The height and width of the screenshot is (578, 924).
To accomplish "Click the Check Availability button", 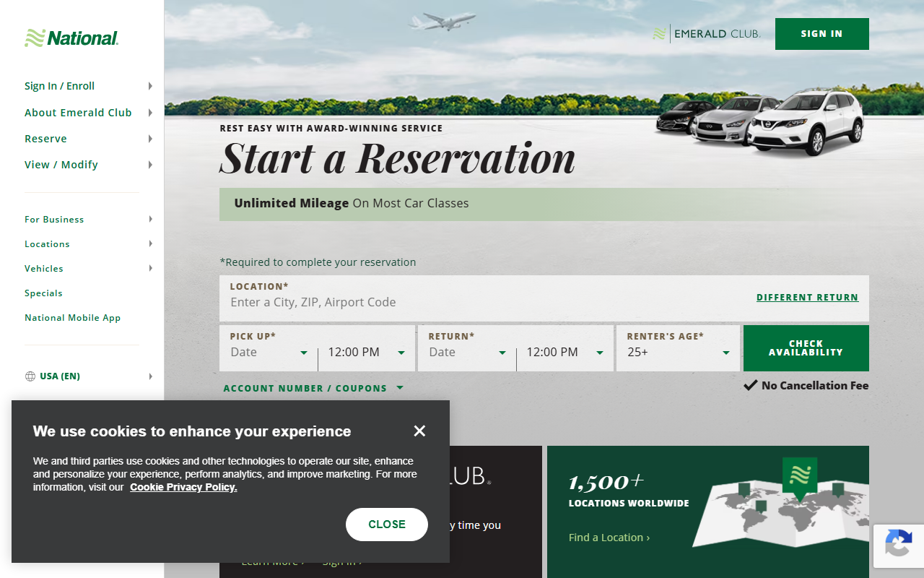I will coord(806,348).
